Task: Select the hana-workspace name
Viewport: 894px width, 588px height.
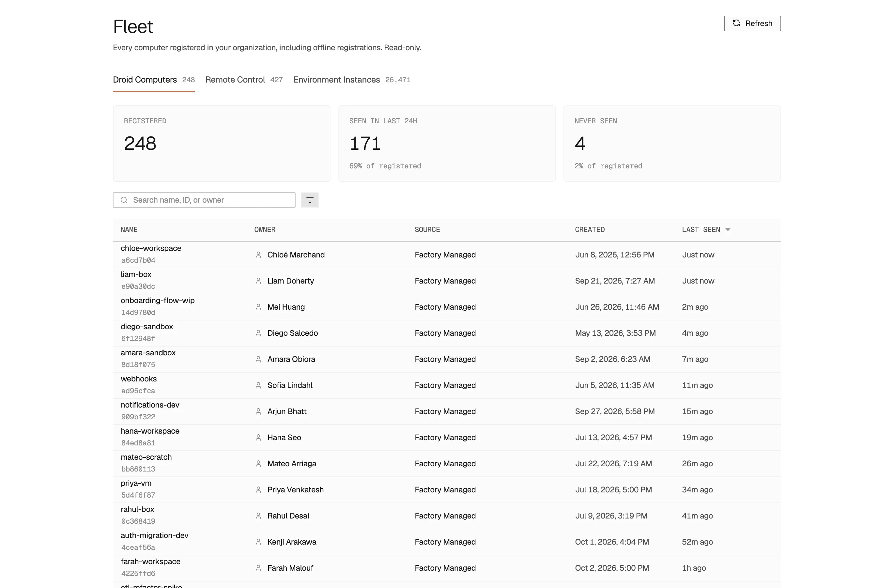Action: click(x=150, y=431)
